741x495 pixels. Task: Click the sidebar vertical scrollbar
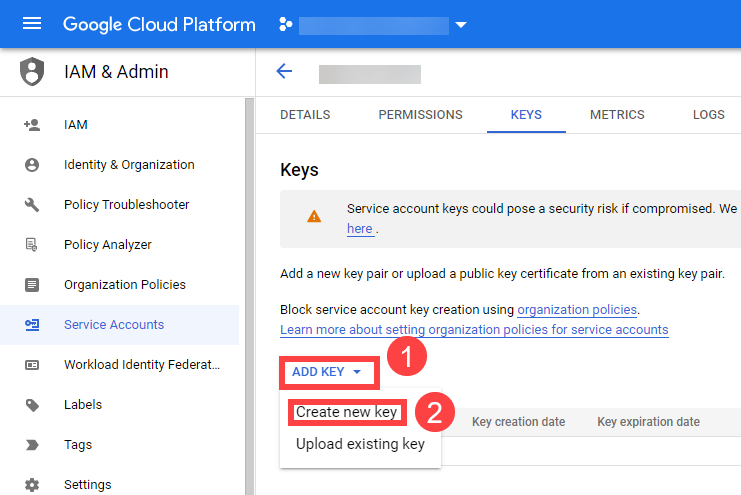249,300
